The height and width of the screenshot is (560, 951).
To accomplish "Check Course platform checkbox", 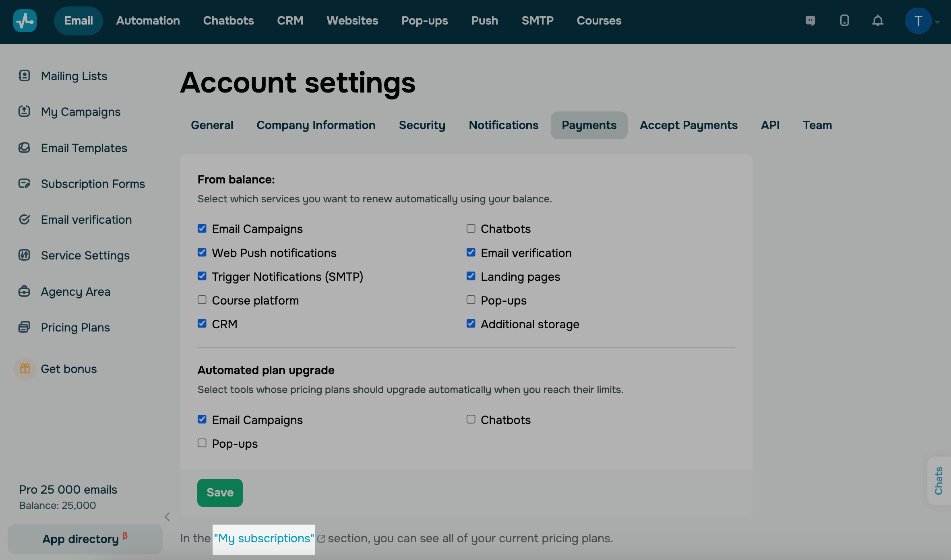I will (202, 300).
